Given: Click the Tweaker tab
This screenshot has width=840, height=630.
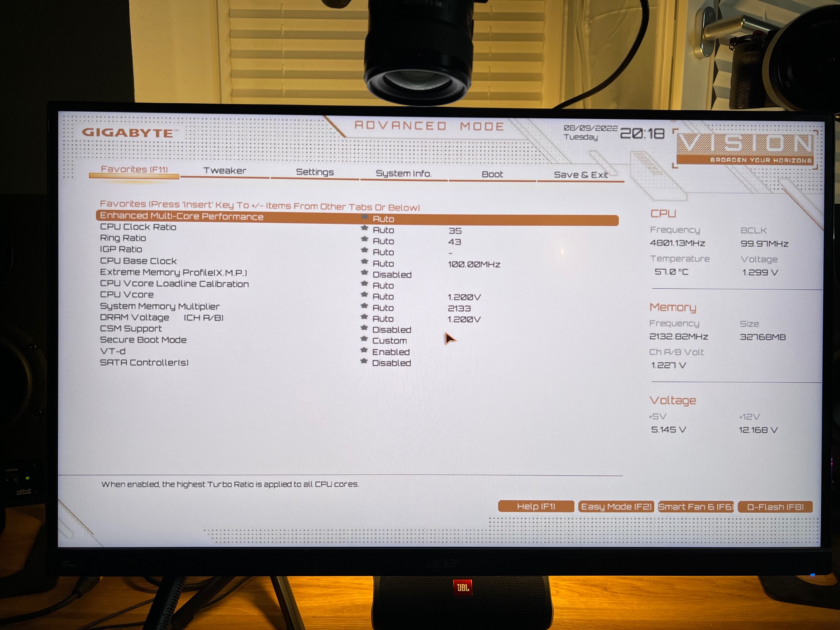Looking at the screenshot, I should [x=225, y=173].
